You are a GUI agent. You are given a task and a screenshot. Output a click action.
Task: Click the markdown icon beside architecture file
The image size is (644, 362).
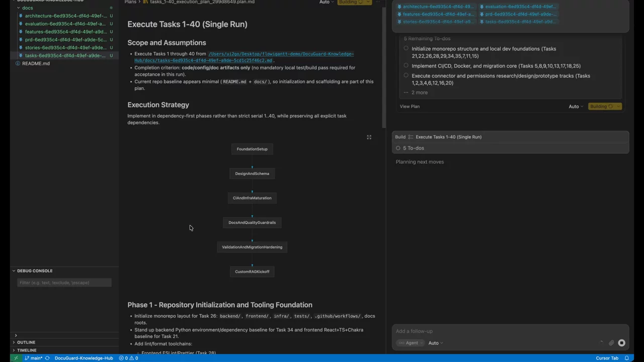tap(21, 16)
